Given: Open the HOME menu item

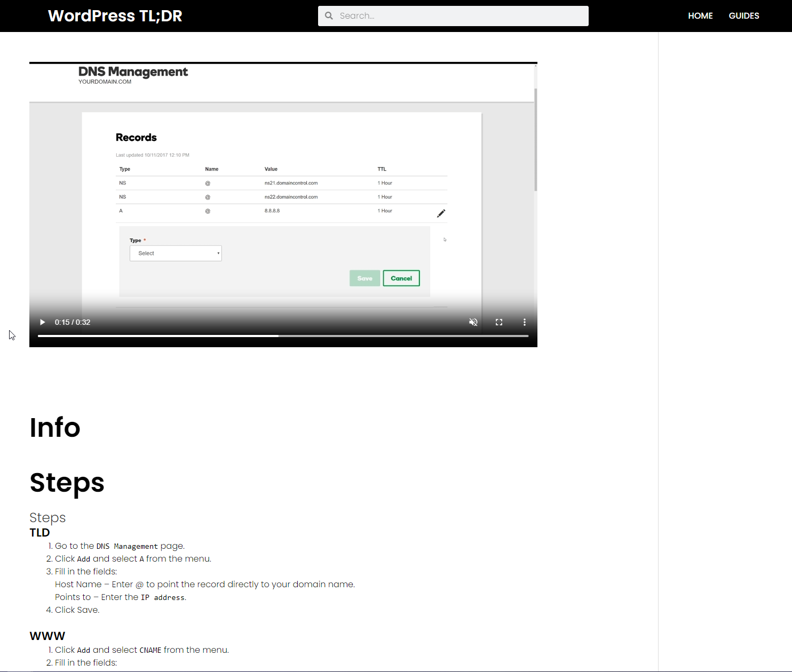Looking at the screenshot, I should click(700, 16).
